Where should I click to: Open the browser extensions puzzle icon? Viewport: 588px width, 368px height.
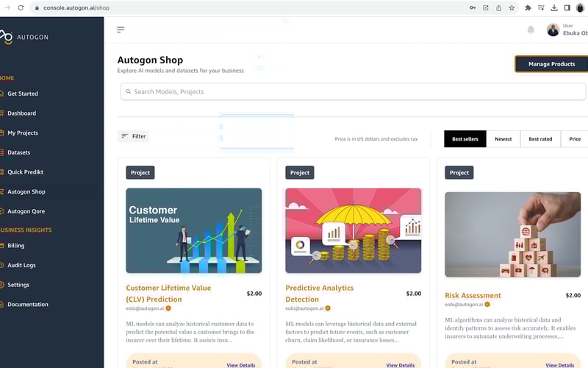coord(528,7)
